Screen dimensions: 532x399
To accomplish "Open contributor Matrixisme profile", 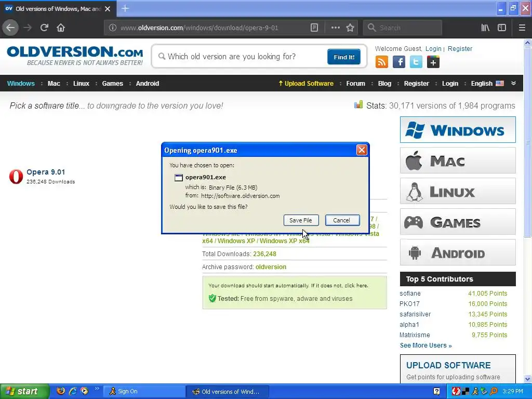I will pos(415,335).
